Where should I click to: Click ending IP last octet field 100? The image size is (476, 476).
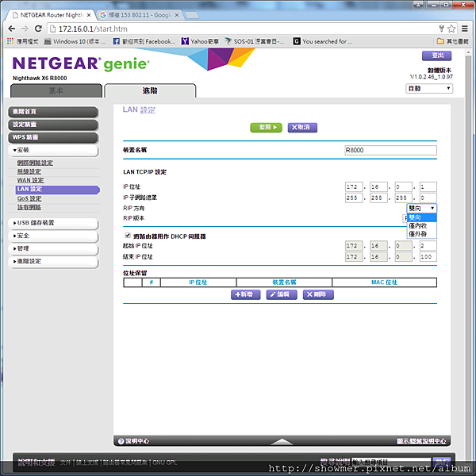click(x=428, y=257)
